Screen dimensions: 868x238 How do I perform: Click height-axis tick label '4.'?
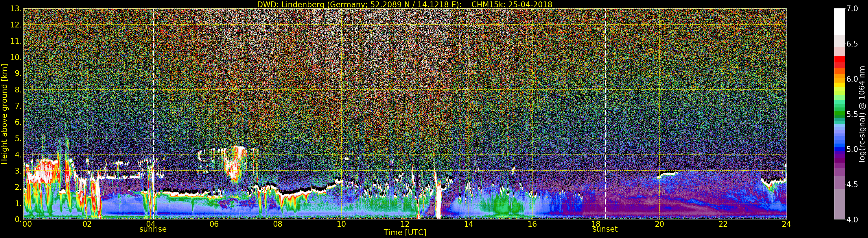click(18, 155)
